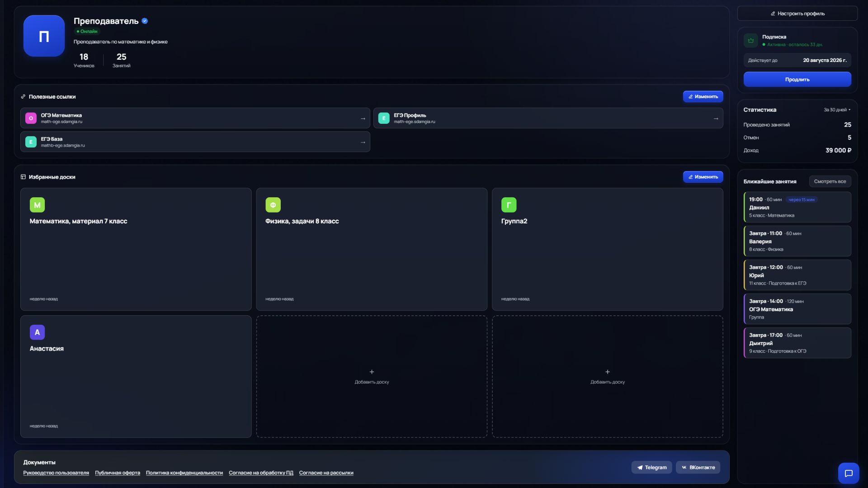
Task: Click the rightmost Добавить доску placeholder
Action: (607, 376)
